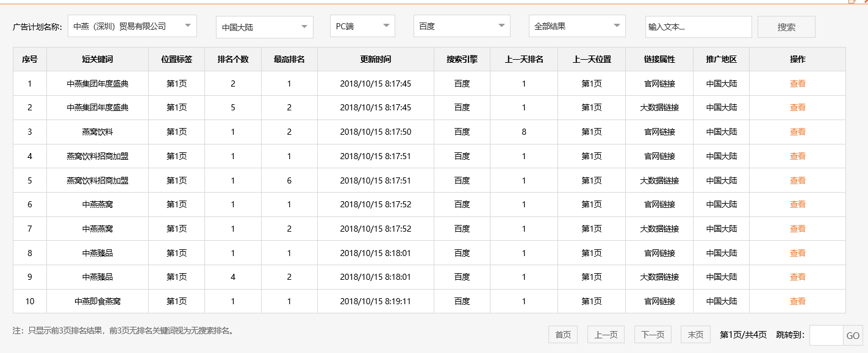Open the PC端 device type dropdown
This screenshot has width=868, height=353.
[x=362, y=26]
